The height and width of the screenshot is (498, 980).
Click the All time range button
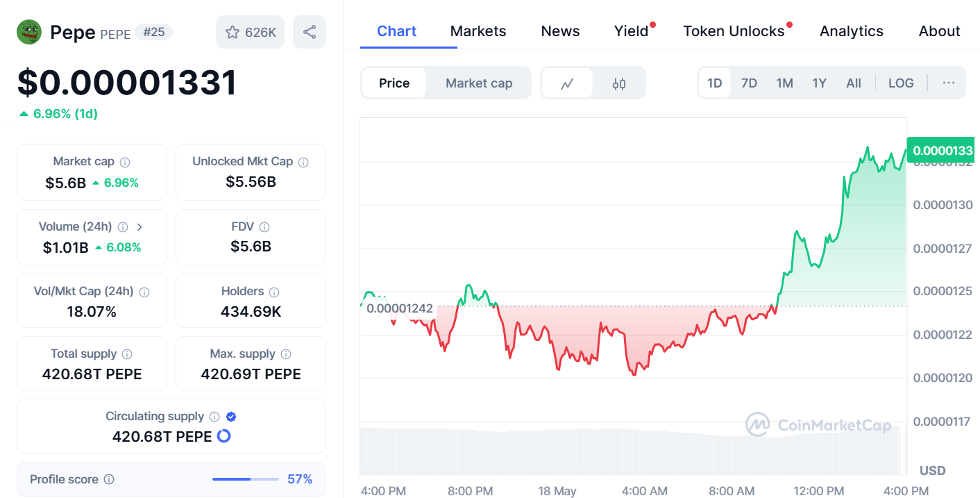854,83
